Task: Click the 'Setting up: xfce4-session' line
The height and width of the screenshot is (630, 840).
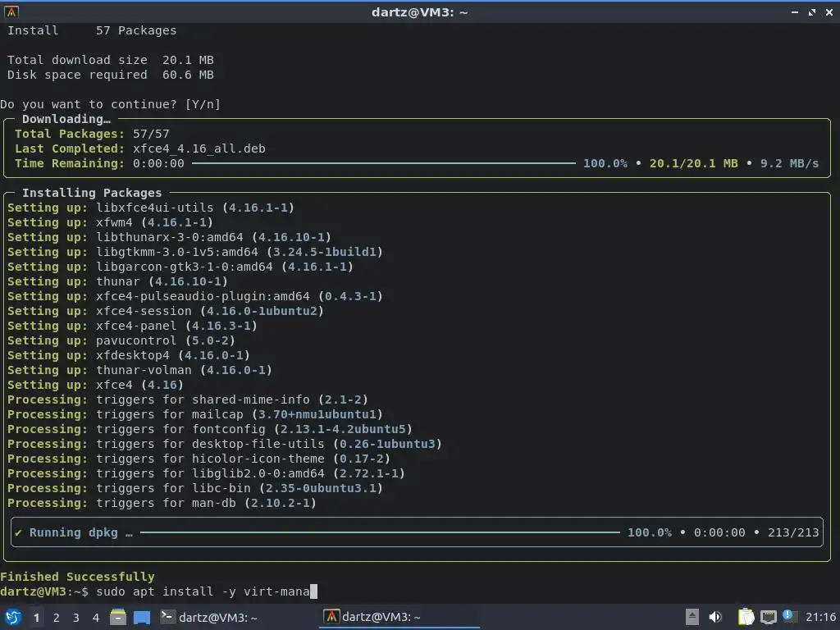Action: coord(166,311)
